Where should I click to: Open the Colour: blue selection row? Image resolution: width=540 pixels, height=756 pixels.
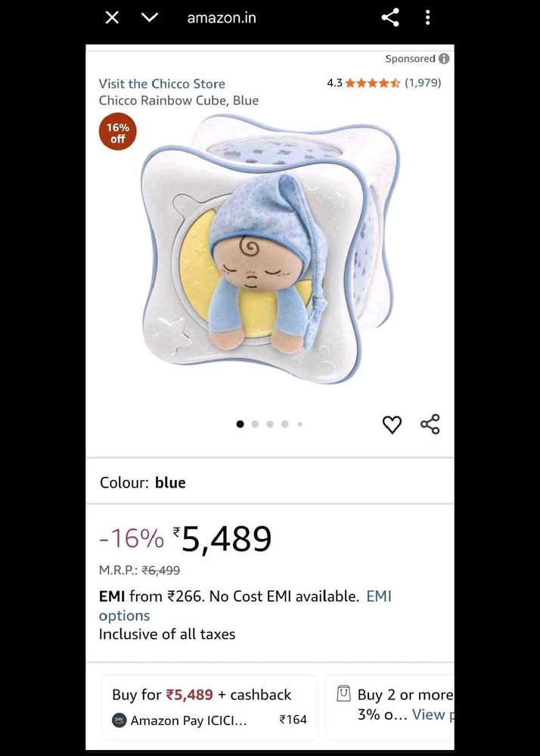click(143, 482)
